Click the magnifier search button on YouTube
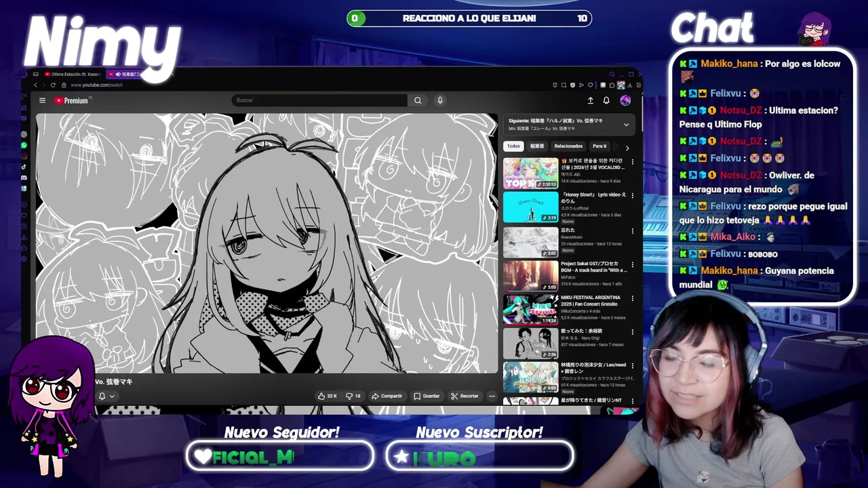This screenshot has height=488, width=868. coord(418,100)
